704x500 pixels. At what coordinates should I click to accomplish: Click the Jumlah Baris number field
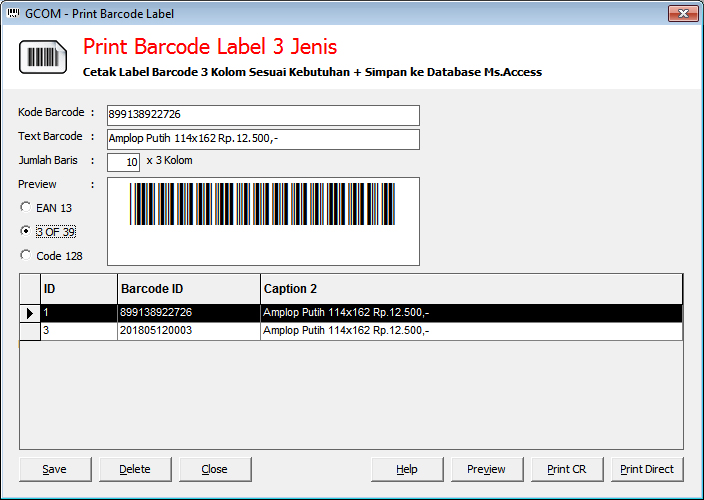coord(123,162)
